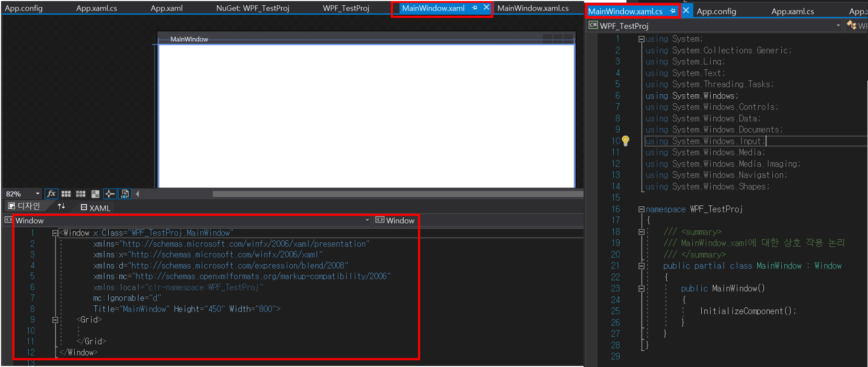Pin the MainWindow.xaml tab
This screenshot has height=367, width=868.
click(x=474, y=8)
